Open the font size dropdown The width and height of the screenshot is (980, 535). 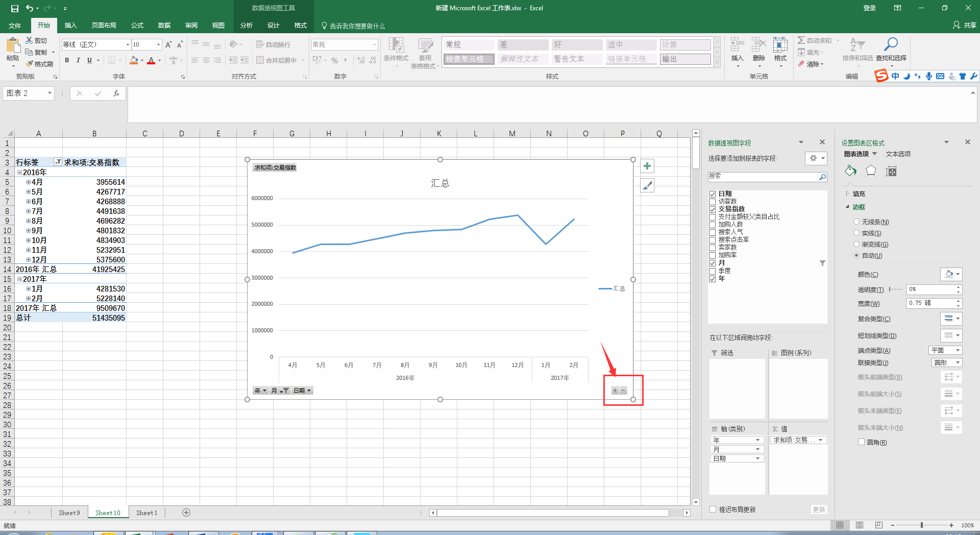click(158, 45)
